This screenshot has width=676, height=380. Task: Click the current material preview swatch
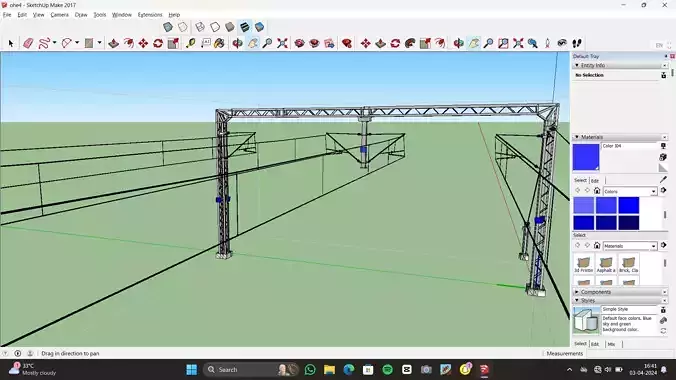(586, 157)
